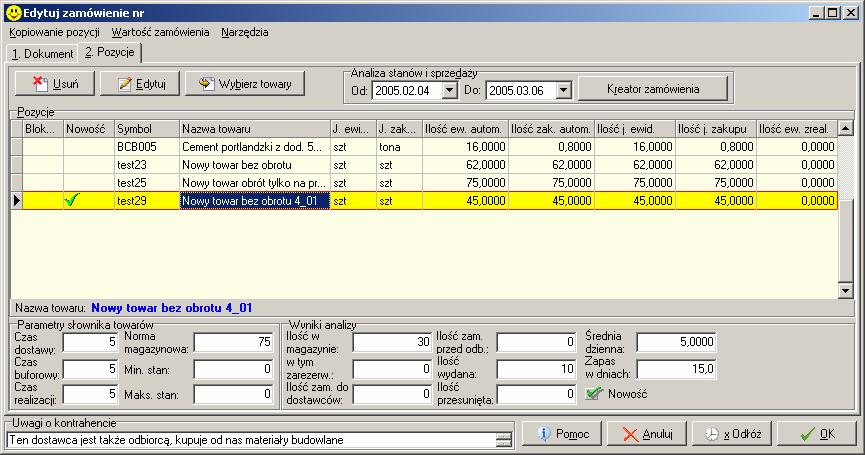Open Wartość zamówienia menu
Viewport: 865px width, 455px height.
tap(161, 32)
